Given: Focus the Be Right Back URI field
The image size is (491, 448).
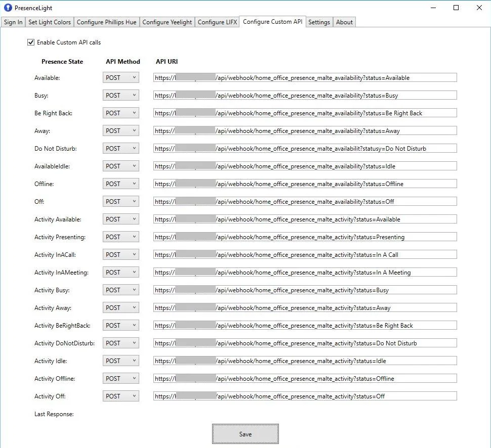Looking at the screenshot, I should [305, 113].
